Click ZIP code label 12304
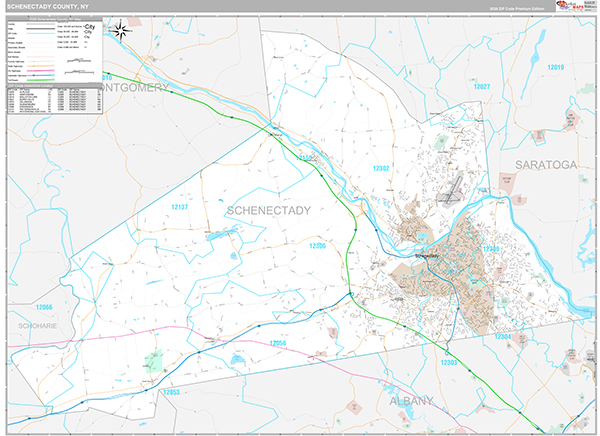 click(503, 336)
